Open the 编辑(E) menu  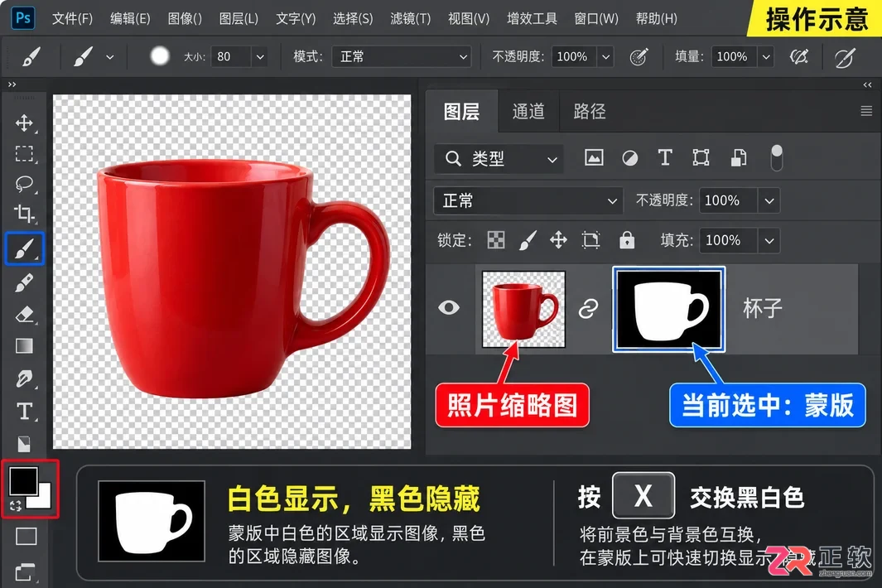pos(130,18)
